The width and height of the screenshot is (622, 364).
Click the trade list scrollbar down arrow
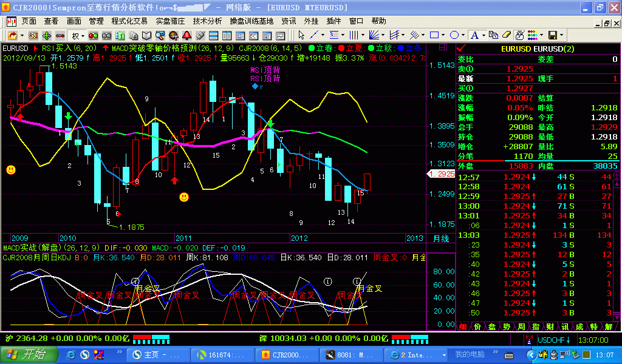tap(617, 317)
